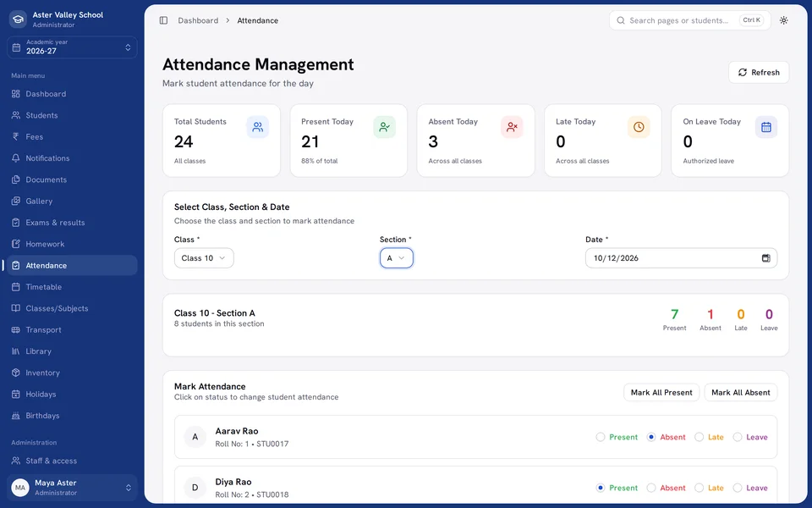Viewport: 812px width, 508px height.
Task: Click the red Absent count 1
Action: pyautogui.click(x=710, y=314)
